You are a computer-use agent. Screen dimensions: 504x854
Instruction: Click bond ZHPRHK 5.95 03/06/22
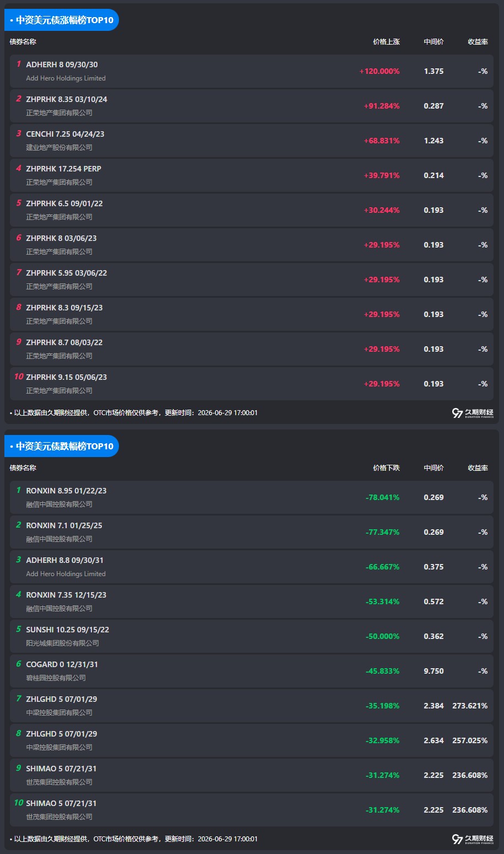click(x=67, y=273)
